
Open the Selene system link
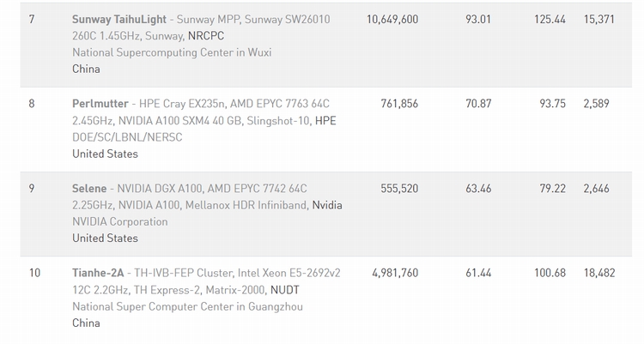click(x=89, y=189)
